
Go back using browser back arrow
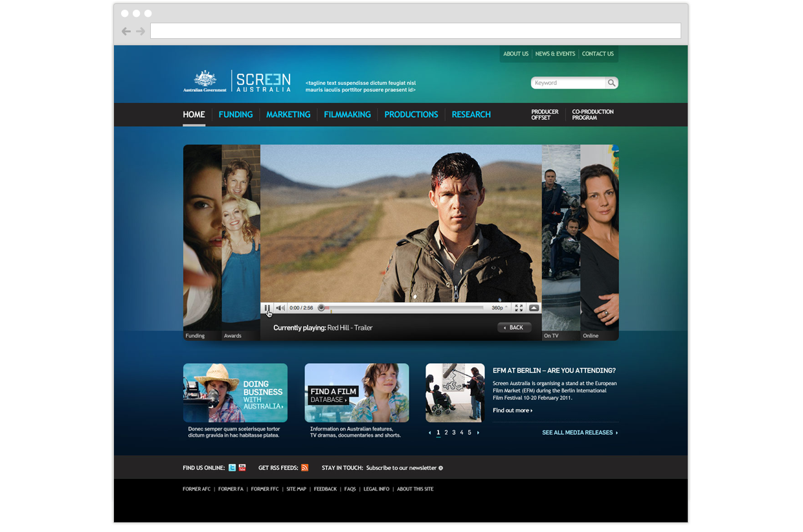click(126, 31)
